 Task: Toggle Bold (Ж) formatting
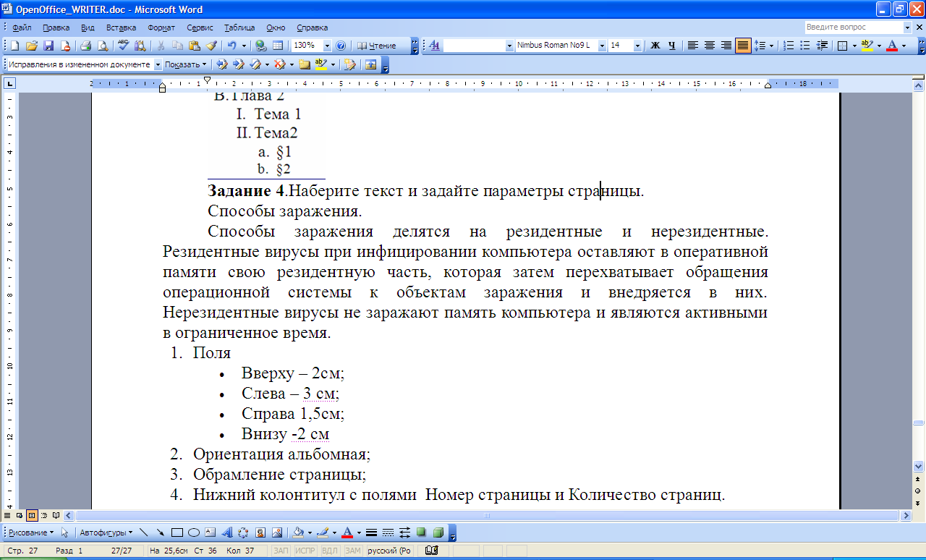click(x=655, y=46)
